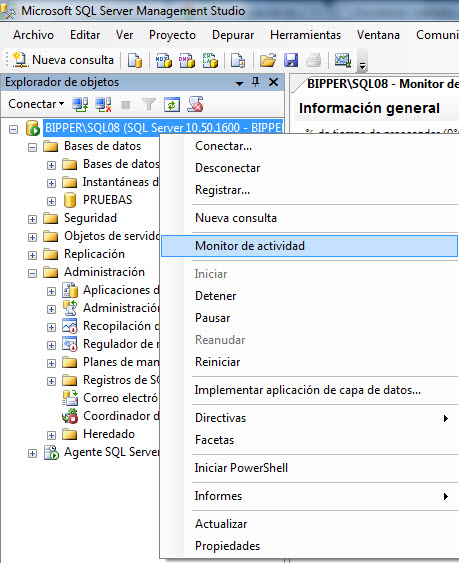Click the SQL Server Compact query icon

pyautogui.click(x=238, y=60)
